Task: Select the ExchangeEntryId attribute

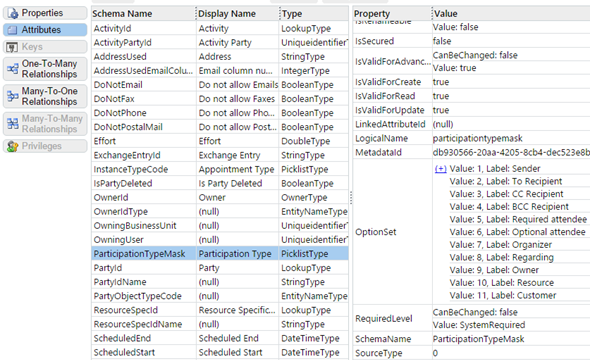Action: point(127,155)
